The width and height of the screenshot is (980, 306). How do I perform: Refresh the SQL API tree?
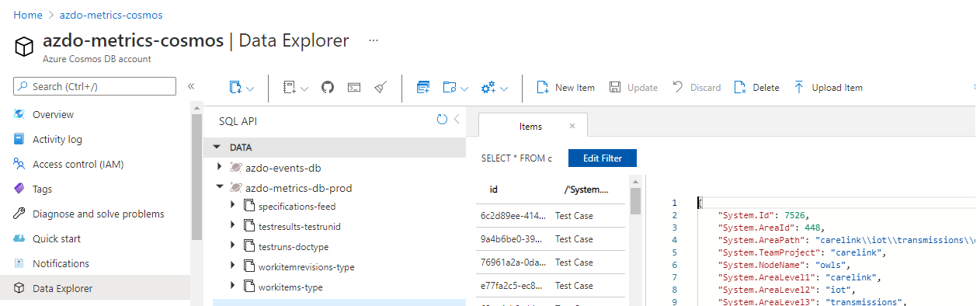click(x=442, y=120)
